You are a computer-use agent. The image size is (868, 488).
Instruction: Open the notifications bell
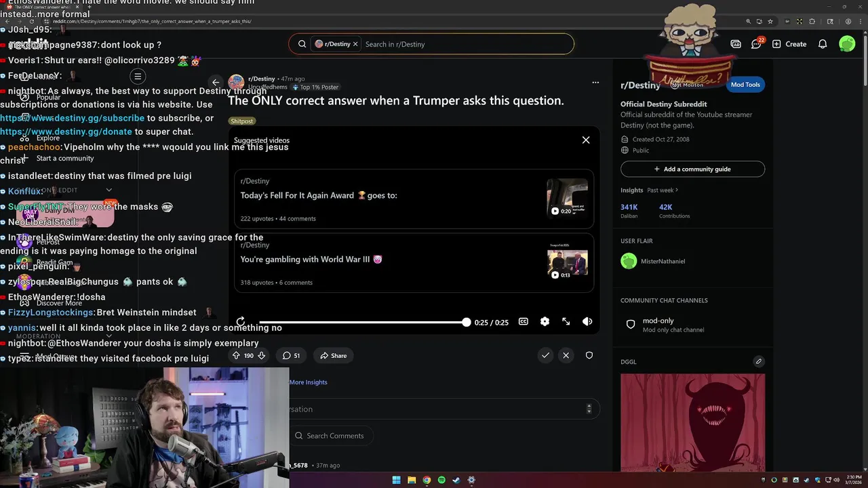(x=823, y=44)
